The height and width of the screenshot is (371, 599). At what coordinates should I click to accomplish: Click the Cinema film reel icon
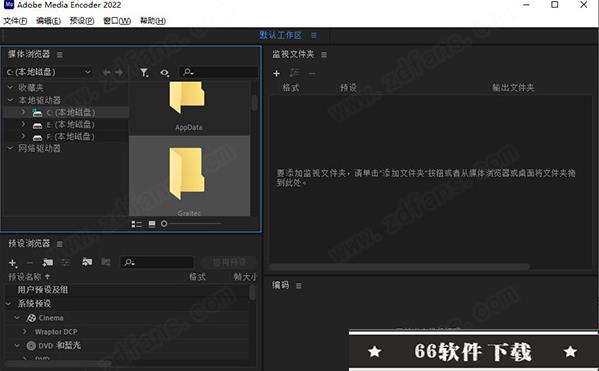(x=31, y=318)
